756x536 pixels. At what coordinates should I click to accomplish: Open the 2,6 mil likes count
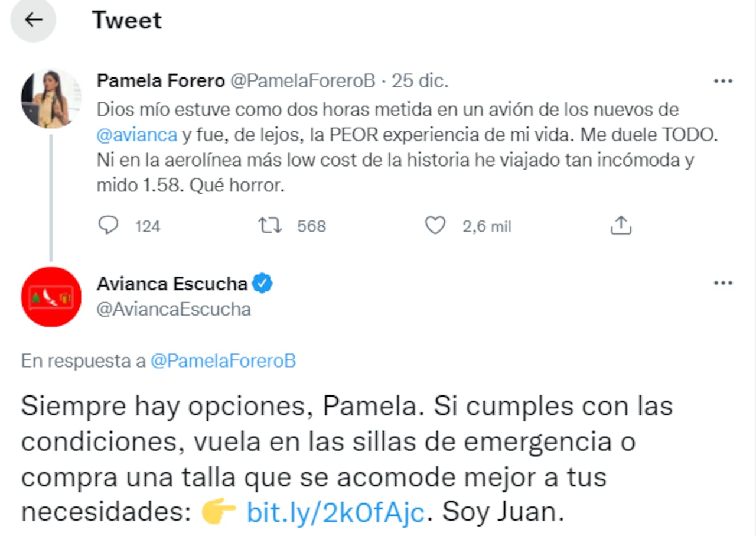click(487, 226)
